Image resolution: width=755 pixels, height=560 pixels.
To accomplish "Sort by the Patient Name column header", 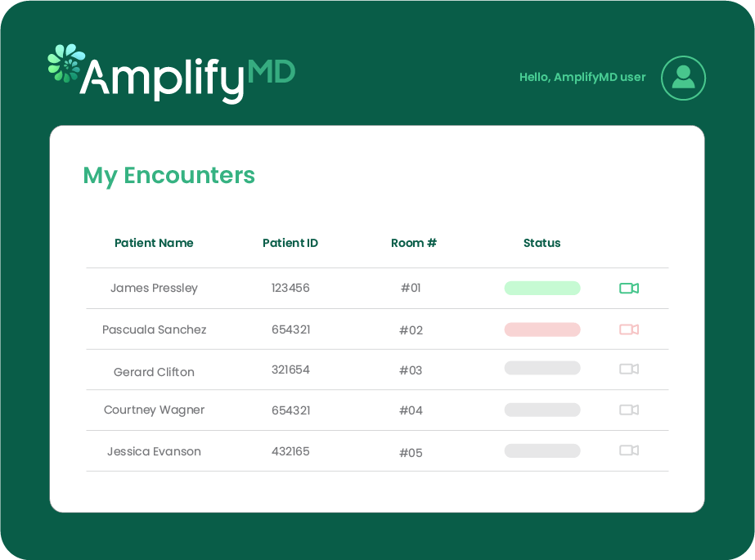I will (154, 243).
